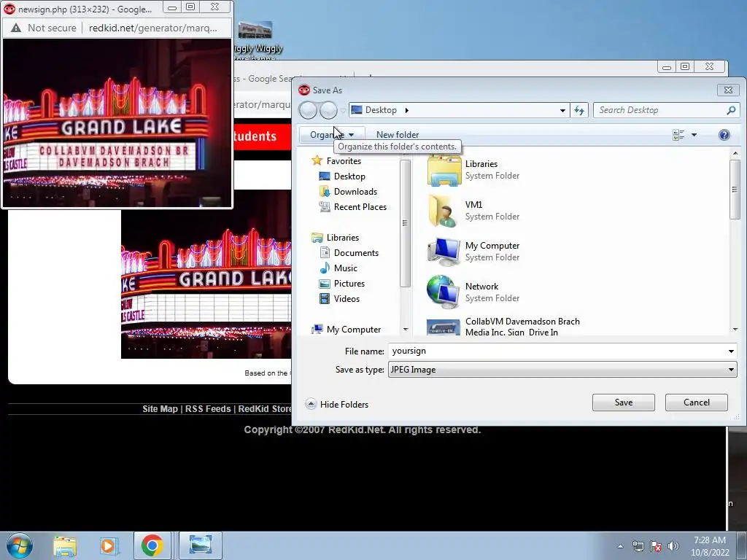The height and width of the screenshot is (560, 747).
Task: Click Hide Folders toggle
Action: pyautogui.click(x=336, y=404)
